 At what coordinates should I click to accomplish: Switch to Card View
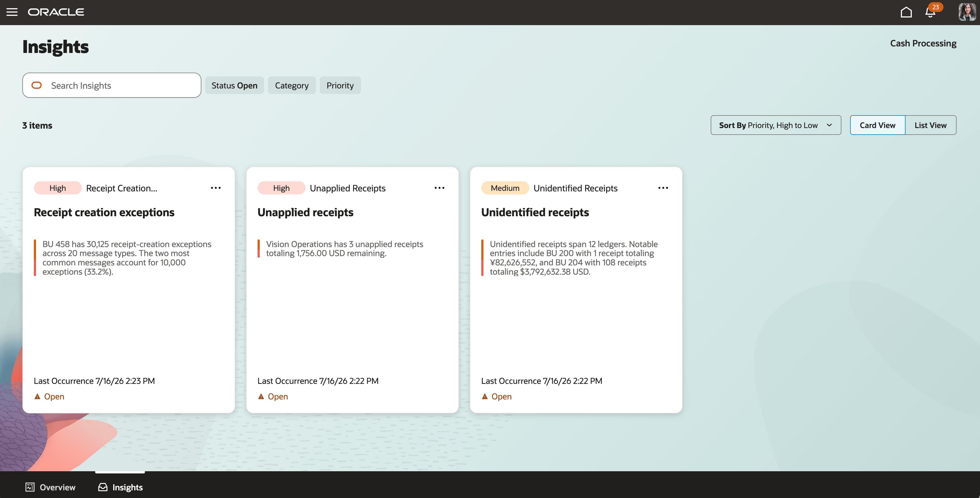point(877,125)
